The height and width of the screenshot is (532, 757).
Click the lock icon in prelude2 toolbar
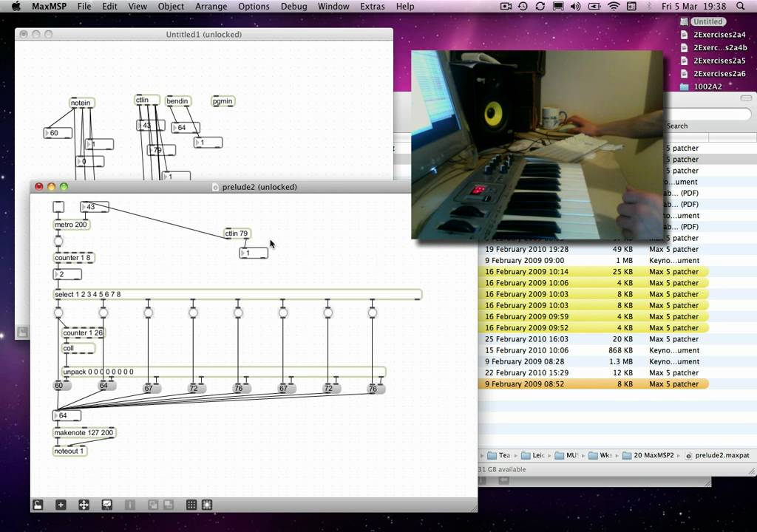point(38,505)
